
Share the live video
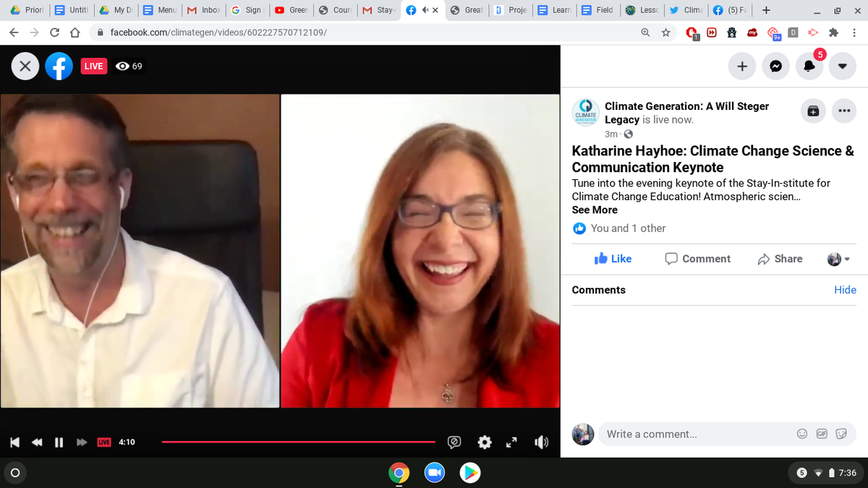[780, 259]
